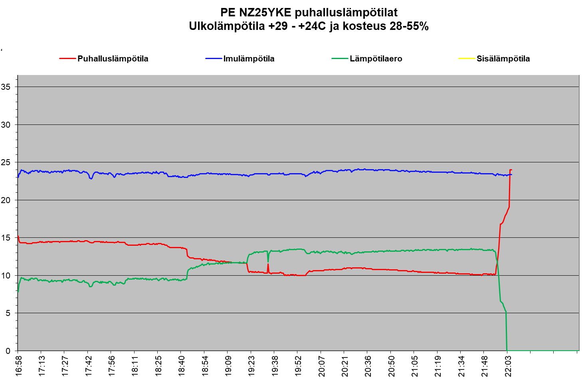Screen dimensions: 588x383
Task: Click the yellow Sisälämpötila legend line marker
Action: coord(467,59)
